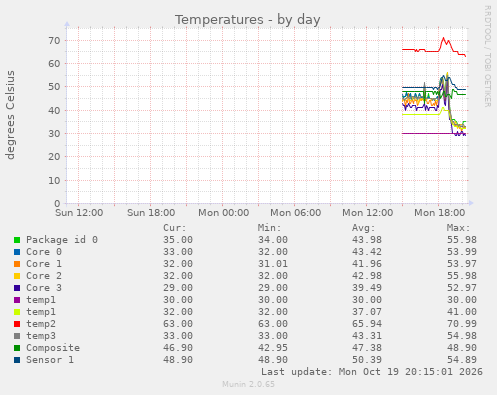Click the Avg: column header
The image size is (497, 395).
pyautogui.click(x=364, y=228)
